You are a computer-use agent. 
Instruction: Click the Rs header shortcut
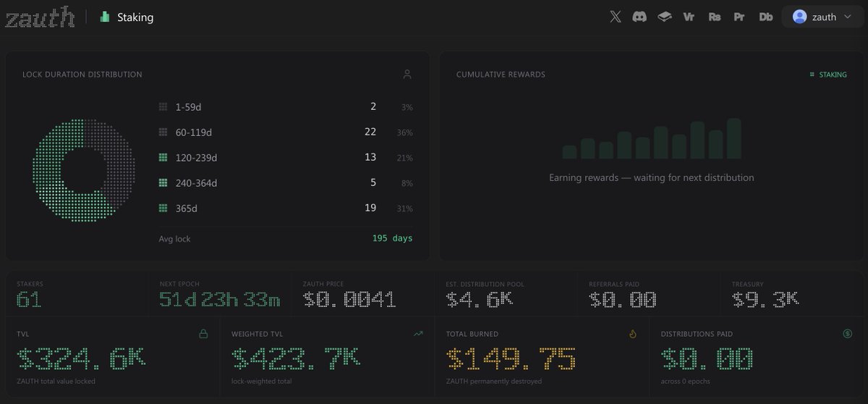pos(715,17)
